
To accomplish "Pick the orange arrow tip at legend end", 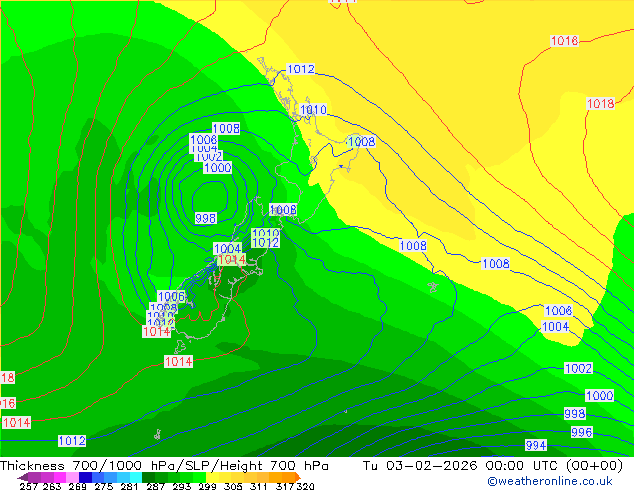I will (x=298, y=477).
